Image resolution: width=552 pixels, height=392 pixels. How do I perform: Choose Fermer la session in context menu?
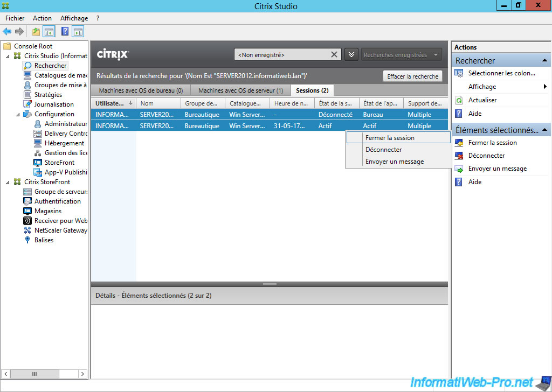[x=398, y=138]
